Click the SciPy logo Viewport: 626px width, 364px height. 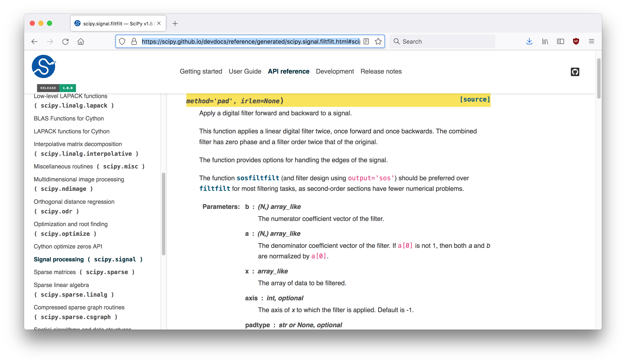tap(43, 66)
